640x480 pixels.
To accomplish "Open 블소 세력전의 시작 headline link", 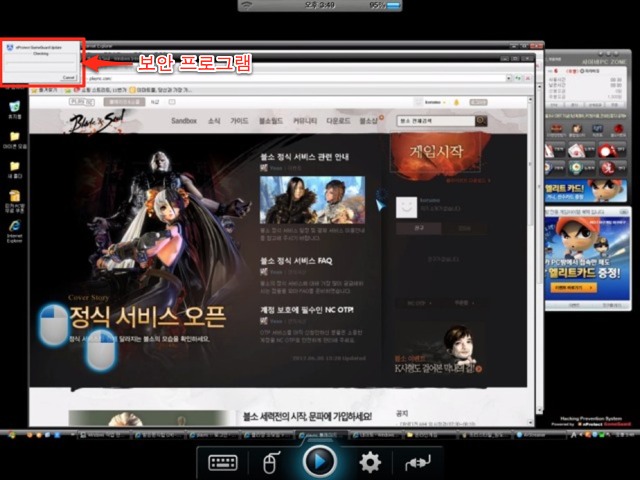I will (307, 416).
